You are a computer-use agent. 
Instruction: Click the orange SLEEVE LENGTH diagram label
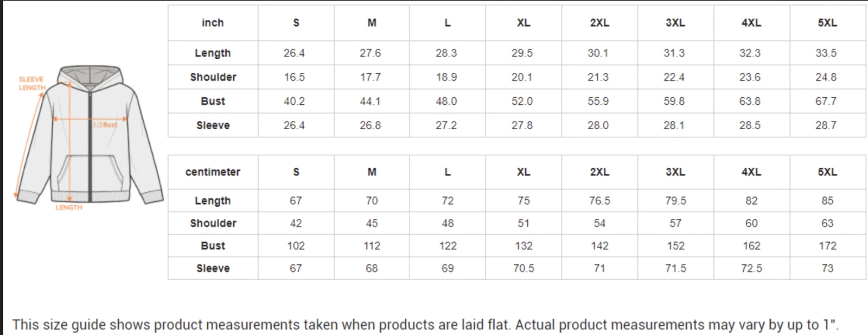[31, 83]
